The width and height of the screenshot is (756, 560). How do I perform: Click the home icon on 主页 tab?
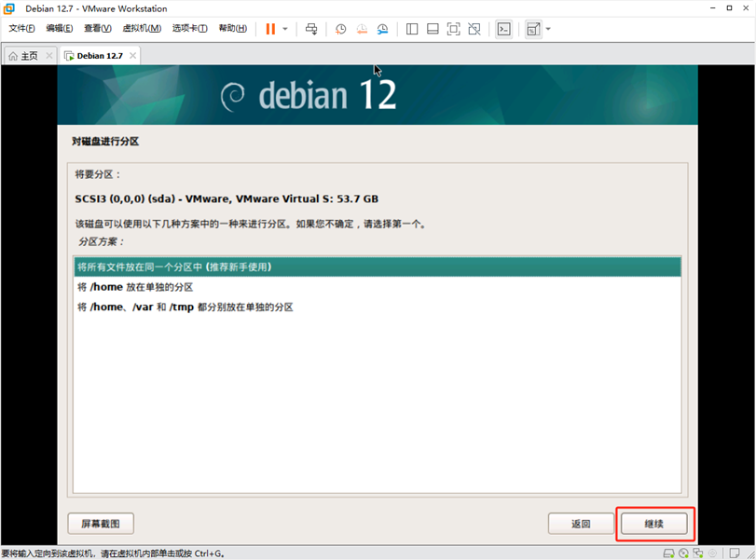pyautogui.click(x=13, y=57)
